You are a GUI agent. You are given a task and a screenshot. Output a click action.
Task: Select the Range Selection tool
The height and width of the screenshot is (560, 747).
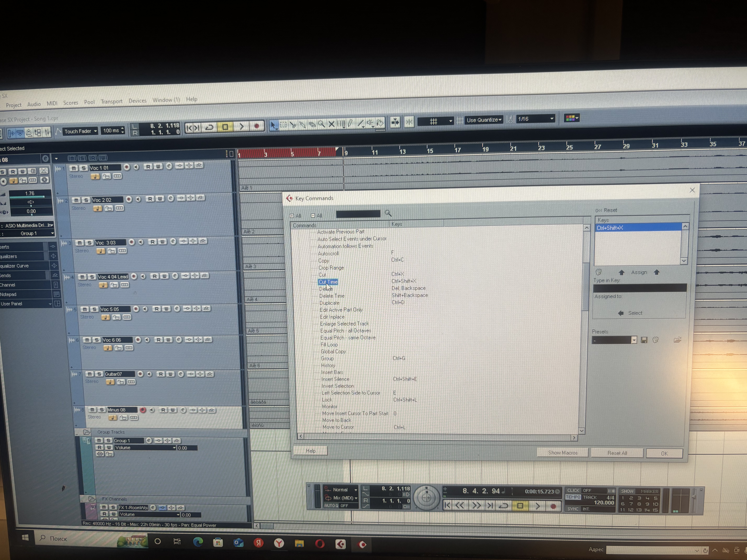[x=283, y=125]
